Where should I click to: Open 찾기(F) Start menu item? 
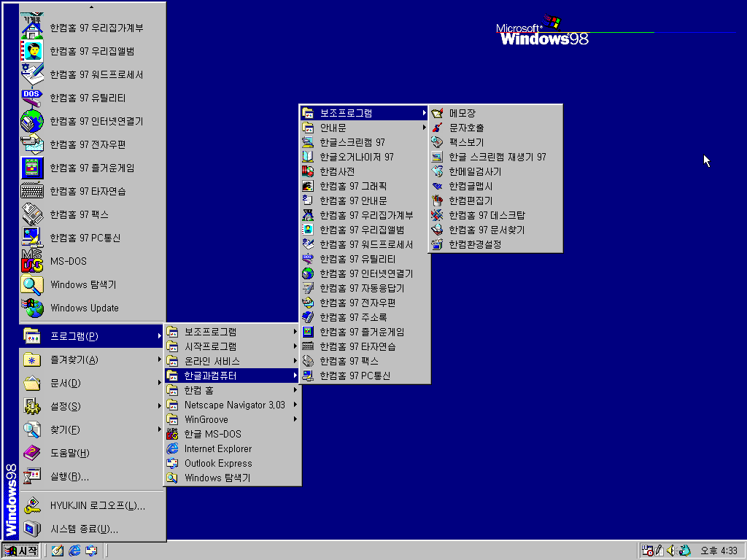(x=93, y=429)
